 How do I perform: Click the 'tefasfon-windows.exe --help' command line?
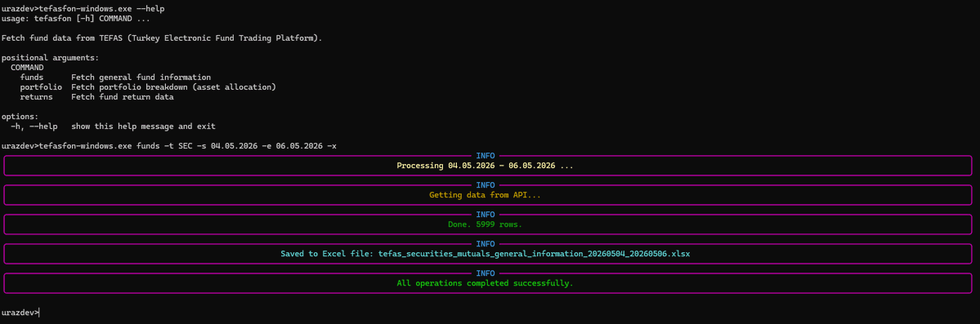coord(83,9)
